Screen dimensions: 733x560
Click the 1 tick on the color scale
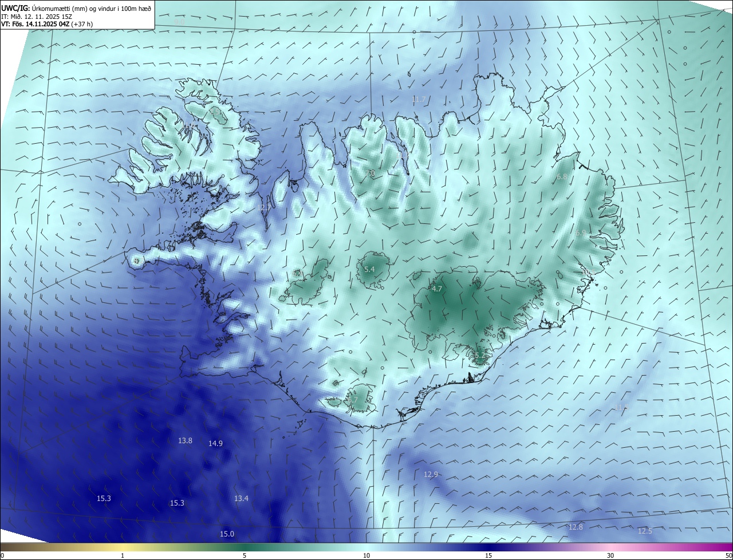click(123, 556)
